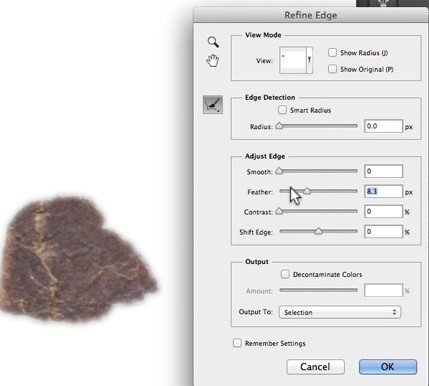Screen dimensions: 429x386
Task: Click the Shift Edge percent field
Action: [383, 231]
